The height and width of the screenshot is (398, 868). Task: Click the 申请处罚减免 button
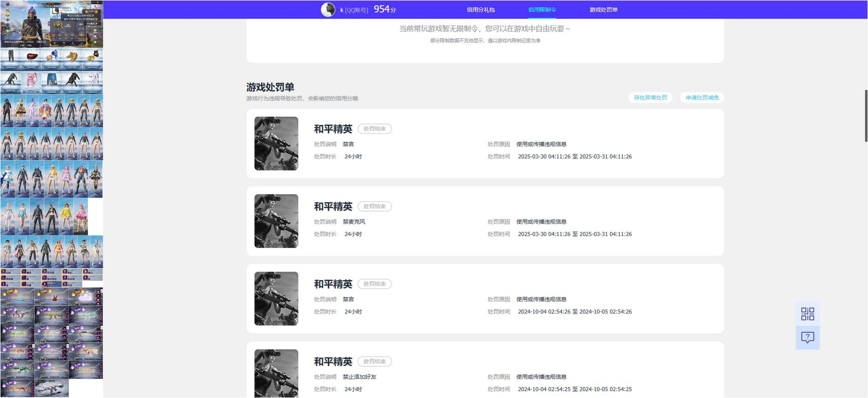point(702,98)
